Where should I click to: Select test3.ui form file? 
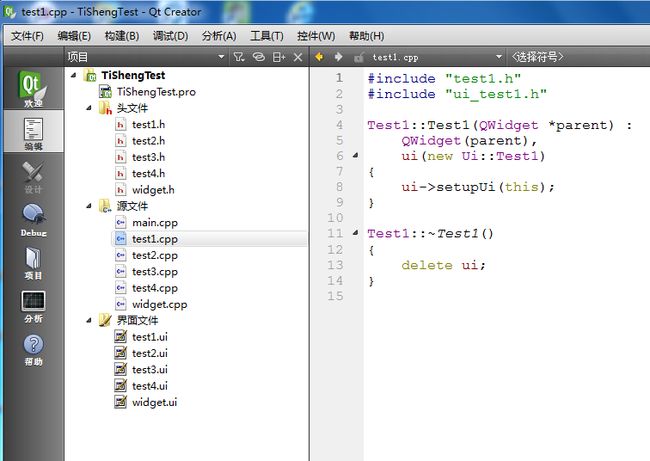150,369
